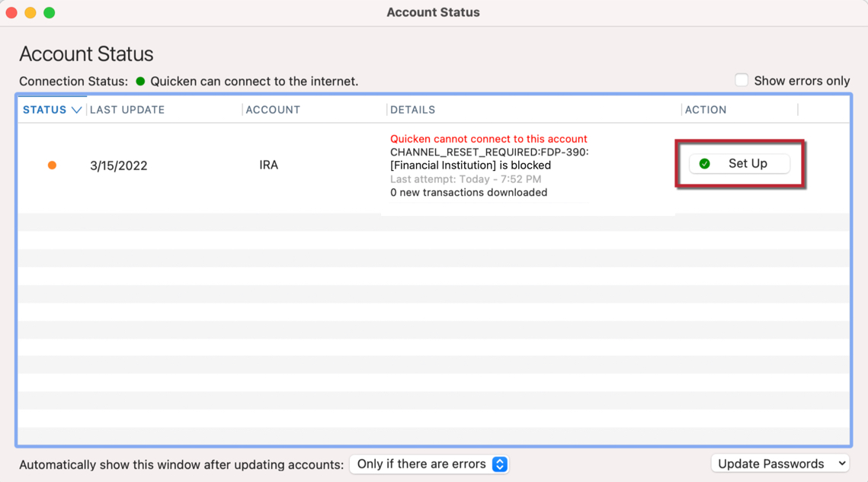Click '[Financial Institution] is blocked' text
The width and height of the screenshot is (868, 482).
click(x=470, y=165)
